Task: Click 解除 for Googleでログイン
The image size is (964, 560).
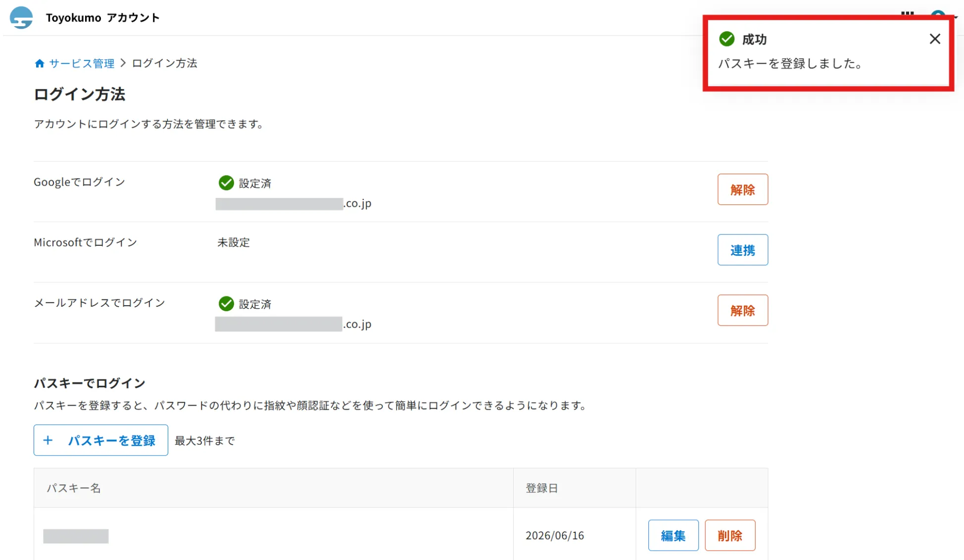Action: pos(742,189)
